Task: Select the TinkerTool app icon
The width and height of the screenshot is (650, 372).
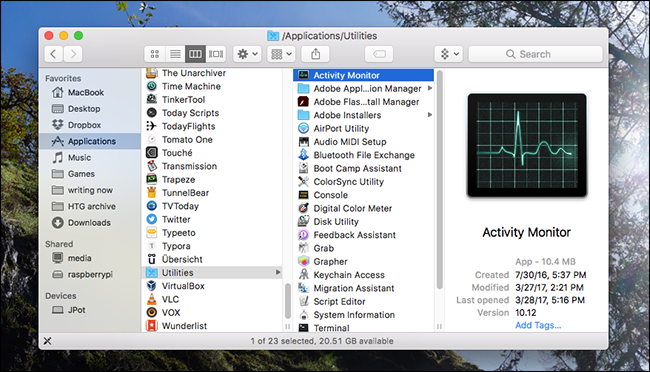Action: pos(152,100)
